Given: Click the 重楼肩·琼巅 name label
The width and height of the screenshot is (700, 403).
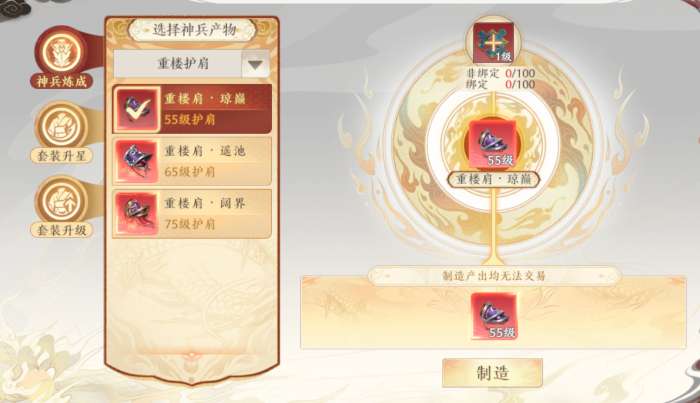Looking at the screenshot, I should (493, 179).
